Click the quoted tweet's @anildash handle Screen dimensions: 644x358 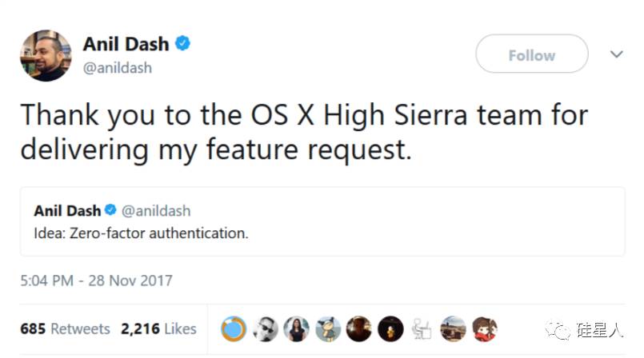(x=156, y=211)
